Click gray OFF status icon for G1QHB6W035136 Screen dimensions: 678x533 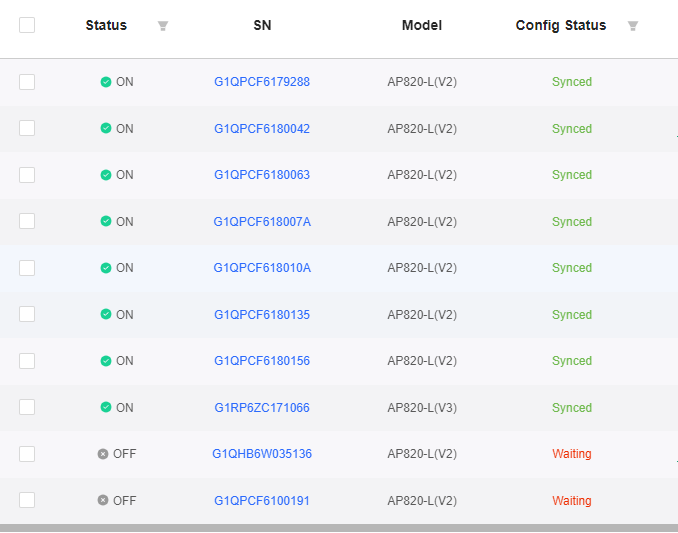[x=103, y=454]
